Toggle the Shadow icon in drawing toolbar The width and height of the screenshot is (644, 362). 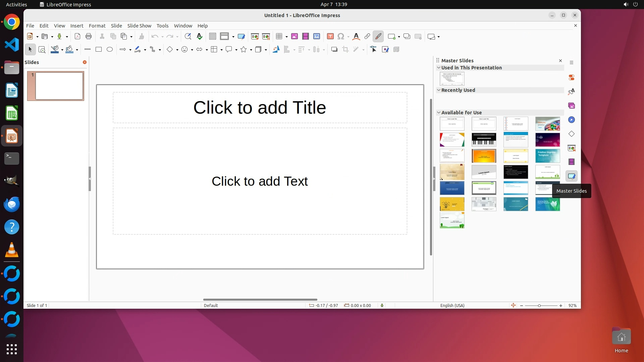pos(334,50)
